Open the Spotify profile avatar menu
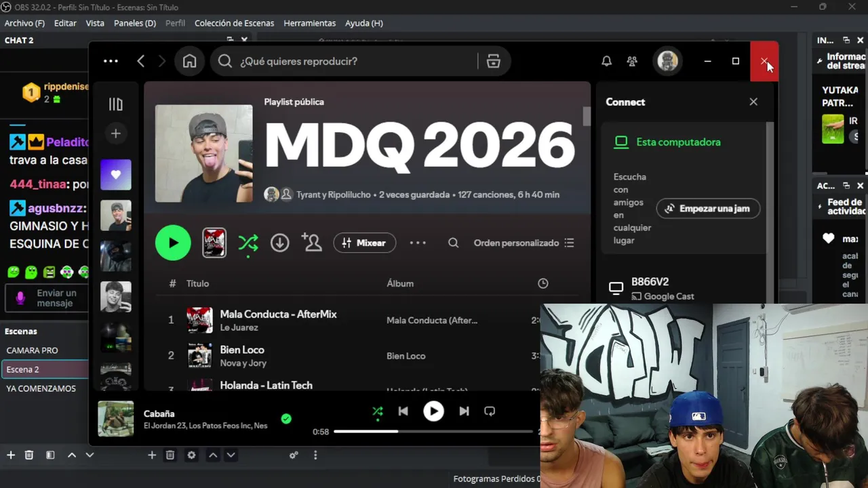This screenshot has height=488, width=868. (667, 61)
